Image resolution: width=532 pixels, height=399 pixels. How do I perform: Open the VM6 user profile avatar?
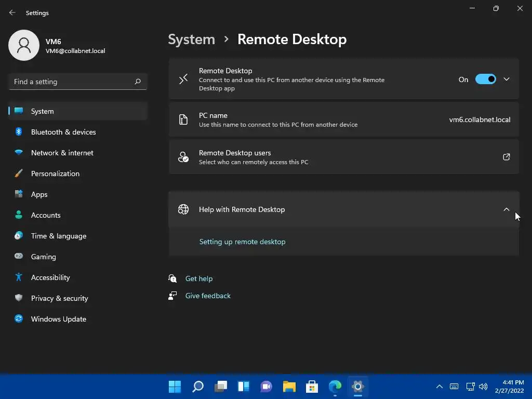(24, 45)
